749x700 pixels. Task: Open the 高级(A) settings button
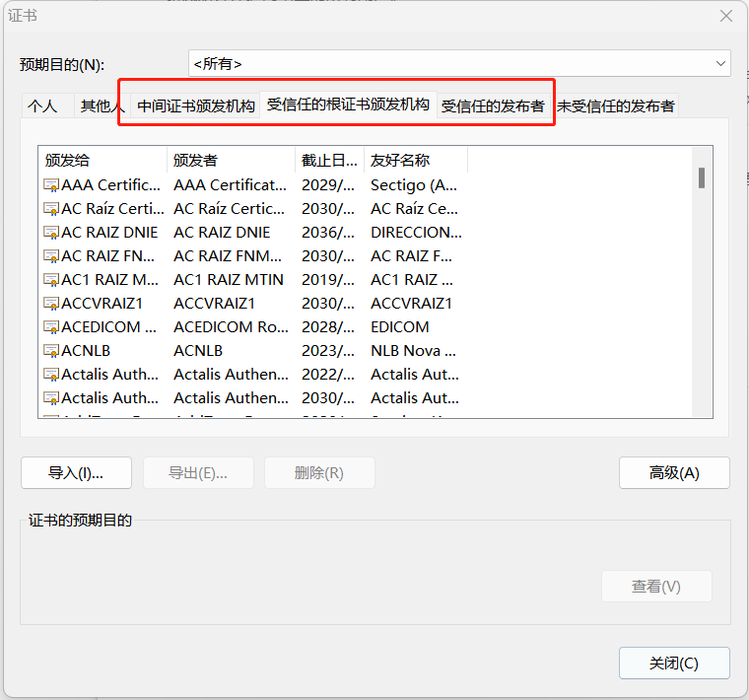tap(674, 473)
